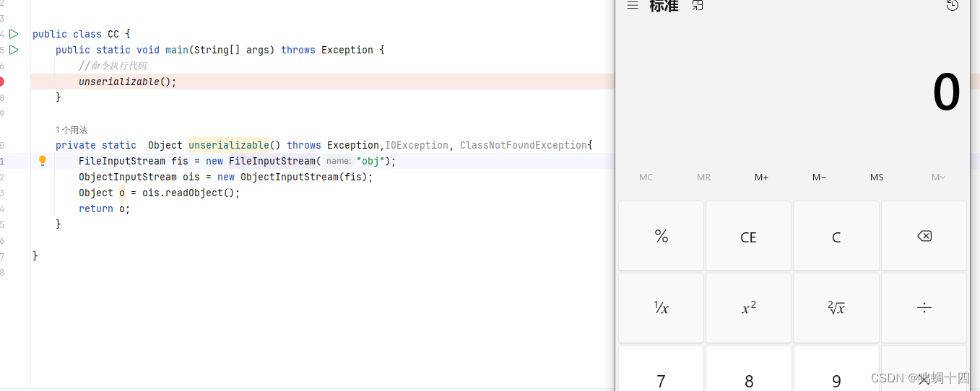Open the Calculator hamburger navigation menu
The width and height of the screenshot is (980, 391).
click(633, 6)
